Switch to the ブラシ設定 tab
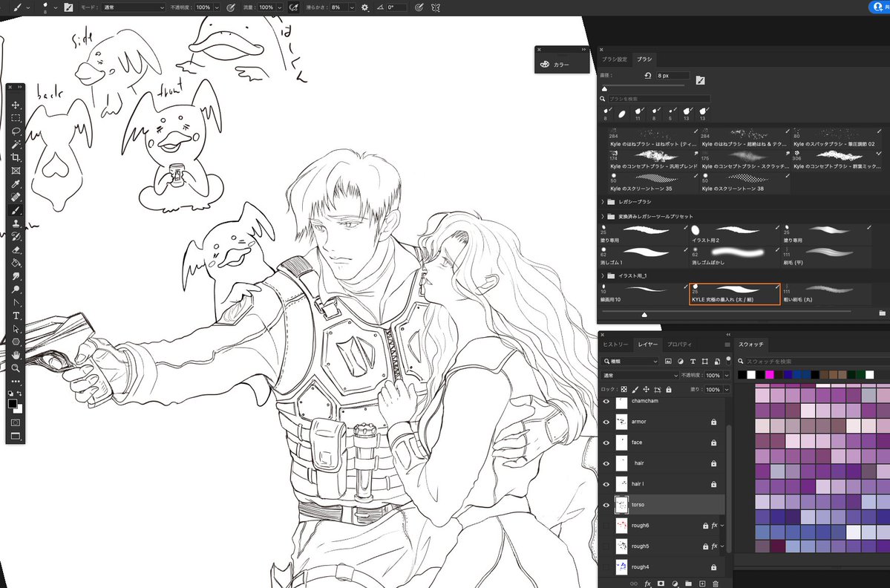This screenshot has width=890, height=588. pyautogui.click(x=614, y=59)
